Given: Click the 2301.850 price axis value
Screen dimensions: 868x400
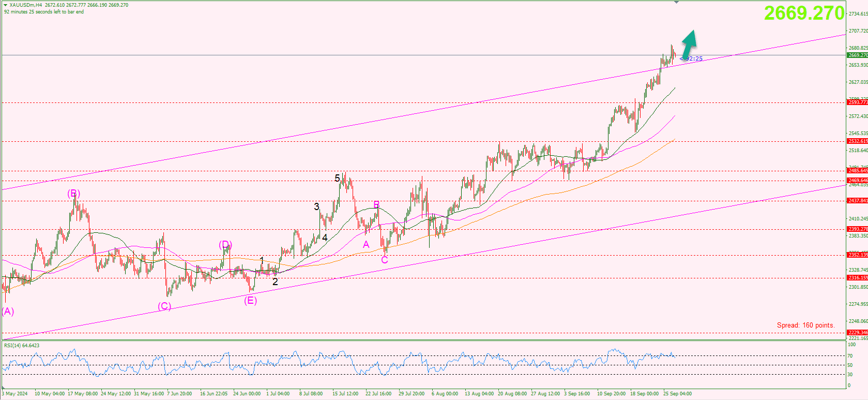Looking at the screenshot, I should click(858, 287).
